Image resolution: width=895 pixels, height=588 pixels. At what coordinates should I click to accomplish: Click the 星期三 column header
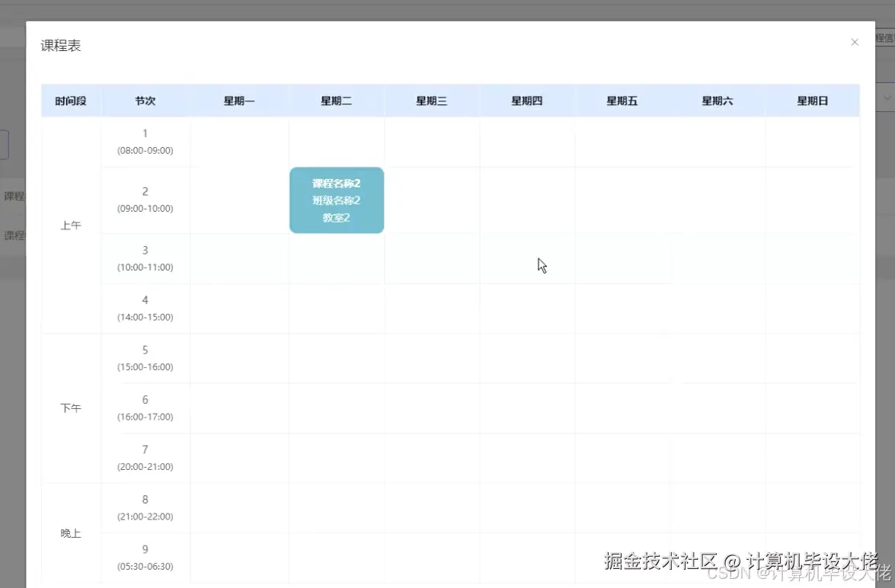432,101
